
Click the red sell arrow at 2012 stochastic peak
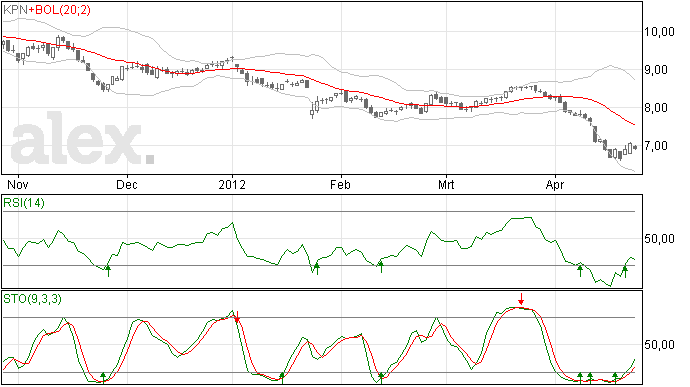(x=237, y=317)
